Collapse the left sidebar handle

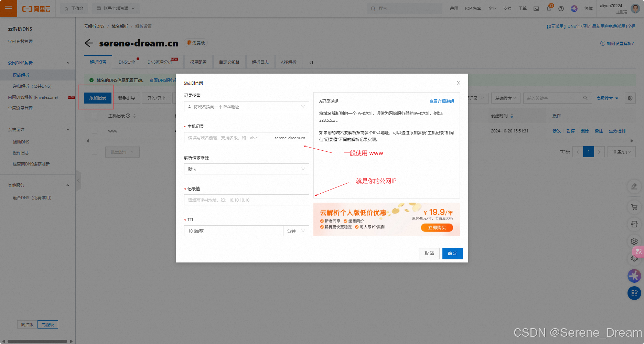pyautogui.click(x=78, y=181)
